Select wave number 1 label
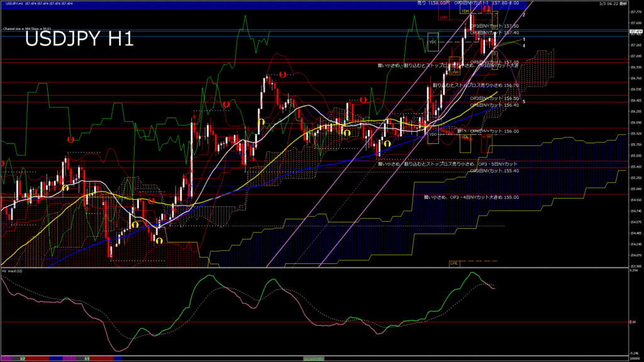This screenshot has width=644, height=362. [x=524, y=39]
